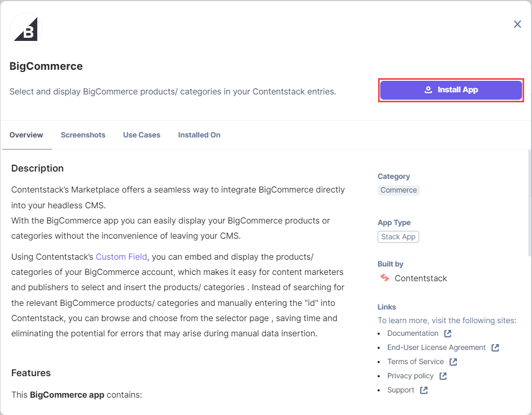532x415 pixels.
Task: Click external-link icon beside Support
Action: (x=424, y=390)
